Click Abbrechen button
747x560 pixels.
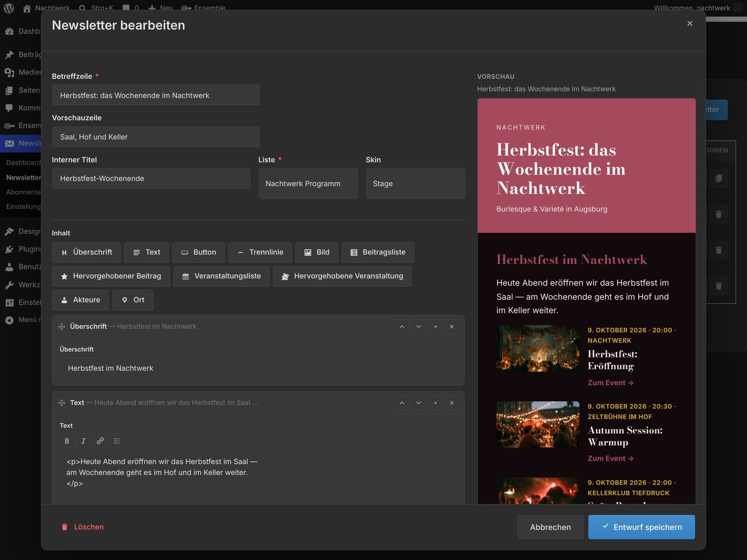click(550, 527)
